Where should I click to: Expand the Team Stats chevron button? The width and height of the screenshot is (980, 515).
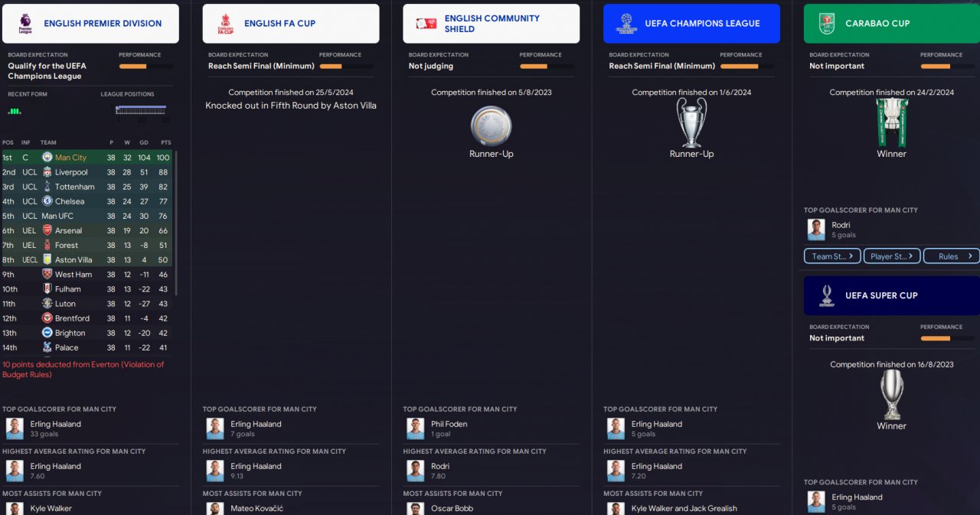(x=832, y=256)
